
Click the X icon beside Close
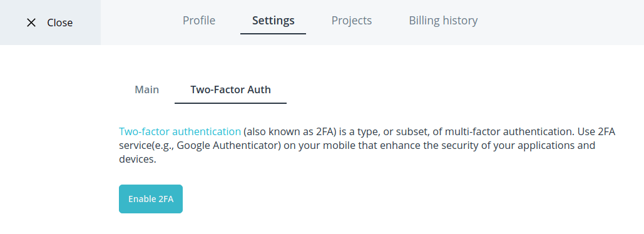[31, 23]
